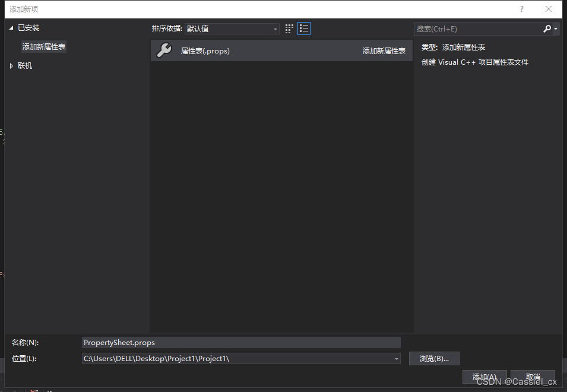Select the 属性表(.props) template row
This screenshot has width=567, height=392.
281,50
